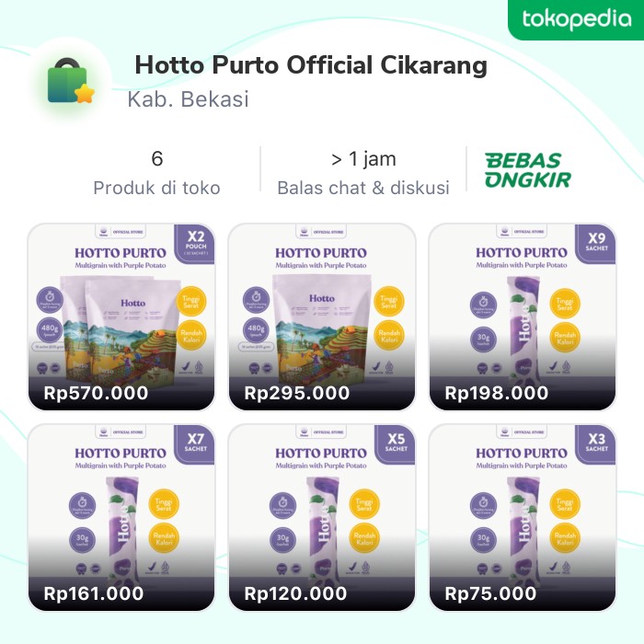Open the single pouch product priced Rp295.000

[x=322, y=316]
